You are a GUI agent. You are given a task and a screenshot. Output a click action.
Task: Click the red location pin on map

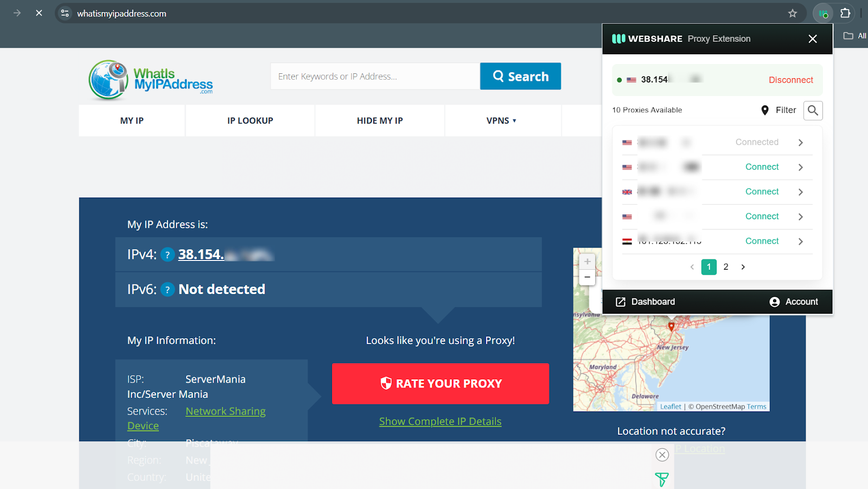pyautogui.click(x=671, y=326)
